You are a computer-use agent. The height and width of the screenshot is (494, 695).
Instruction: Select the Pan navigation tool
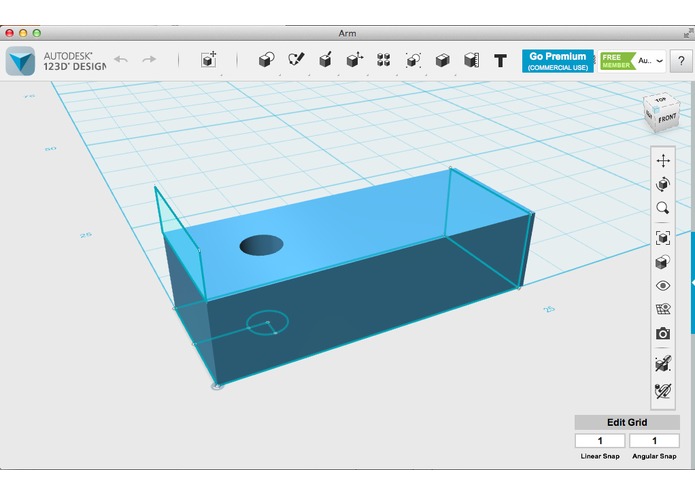[x=663, y=161]
